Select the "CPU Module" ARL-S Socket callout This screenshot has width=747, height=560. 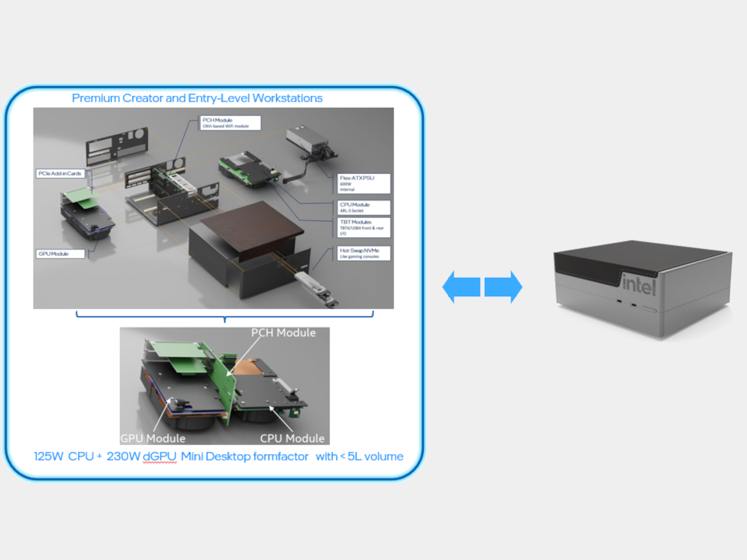click(364, 207)
